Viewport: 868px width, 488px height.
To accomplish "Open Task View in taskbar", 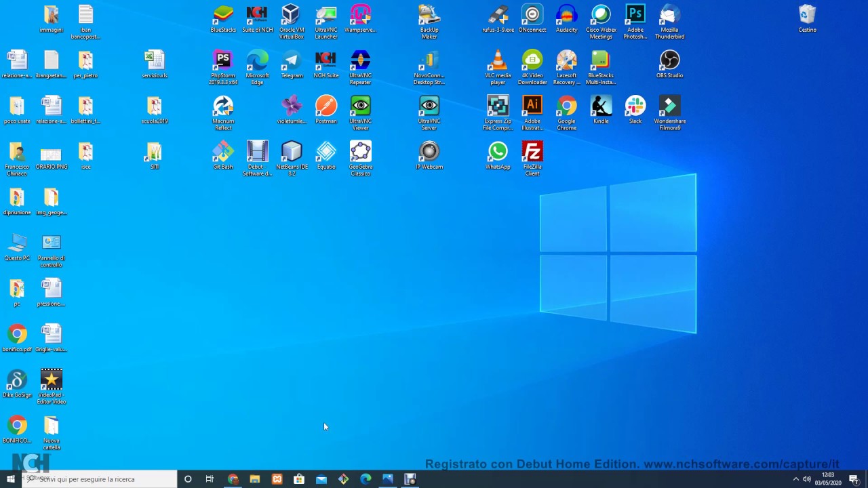I will click(210, 479).
